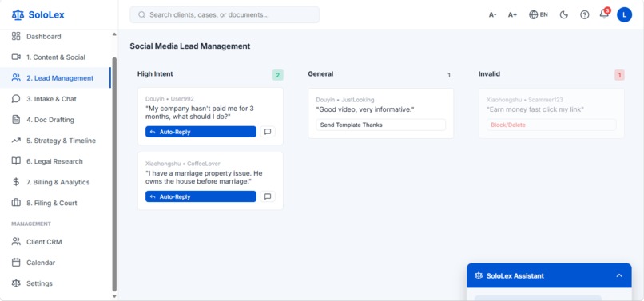Click the scales icon next to Settings
The height and width of the screenshot is (301, 644).
pos(16,283)
